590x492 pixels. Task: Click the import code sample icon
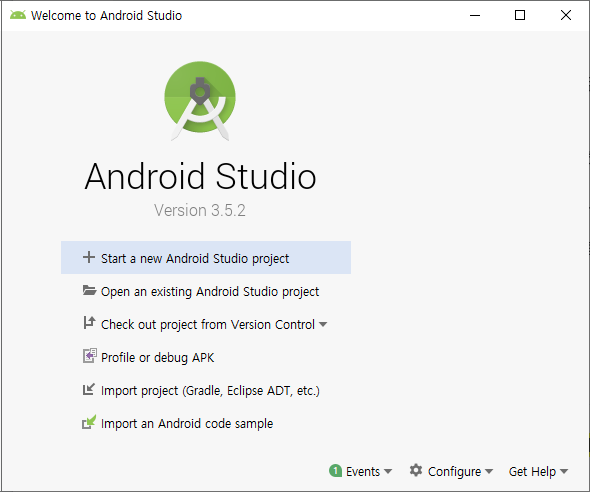(89, 422)
